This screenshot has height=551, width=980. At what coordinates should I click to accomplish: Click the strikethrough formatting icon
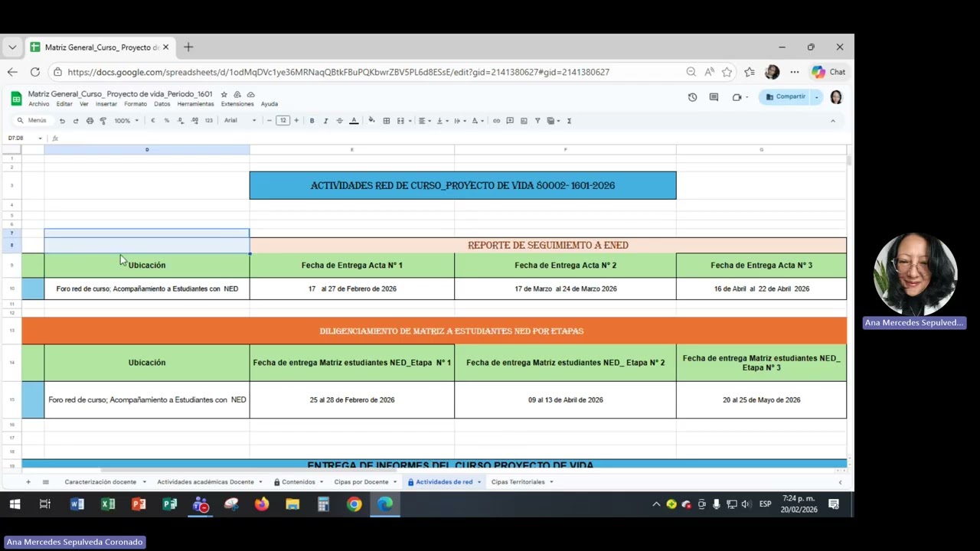click(x=339, y=121)
